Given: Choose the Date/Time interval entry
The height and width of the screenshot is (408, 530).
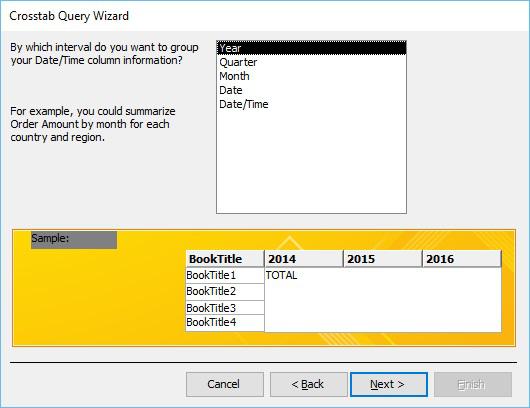Looking at the screenshot, I should [x=311, y=104].
